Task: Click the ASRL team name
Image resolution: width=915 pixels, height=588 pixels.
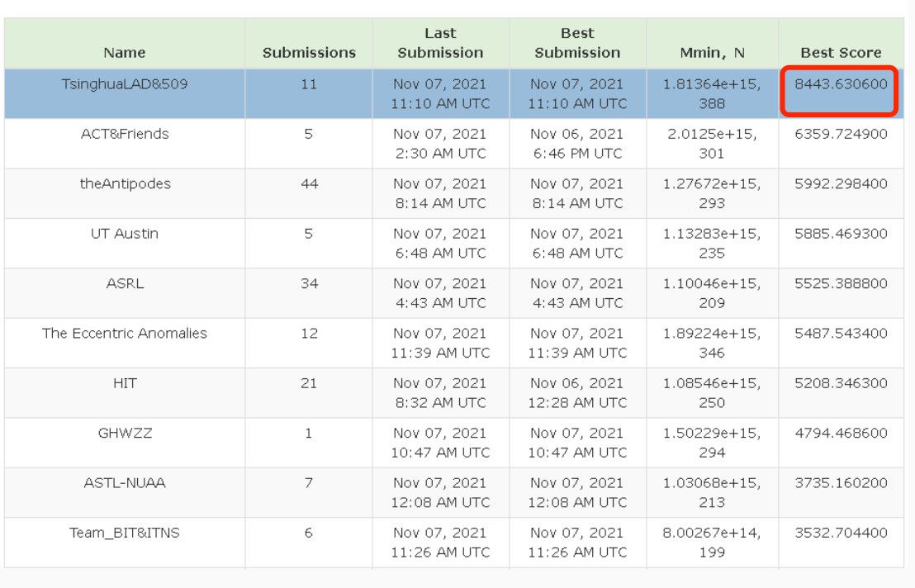Action: coord(124,283)
